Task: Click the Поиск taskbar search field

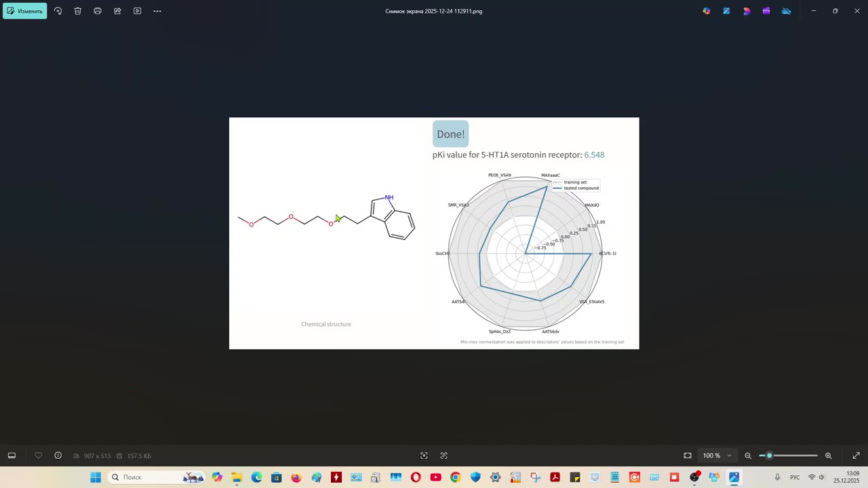Action: point(157,477)
